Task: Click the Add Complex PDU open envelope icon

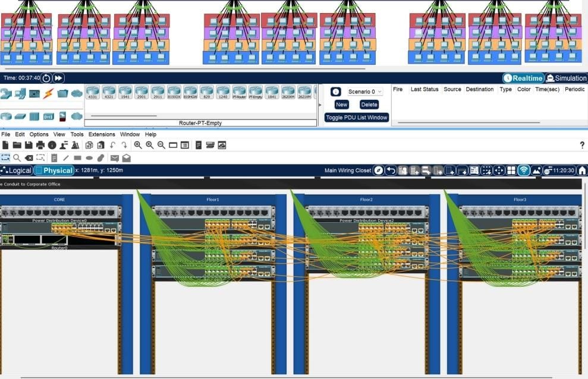Action: [x=127, y=158]
